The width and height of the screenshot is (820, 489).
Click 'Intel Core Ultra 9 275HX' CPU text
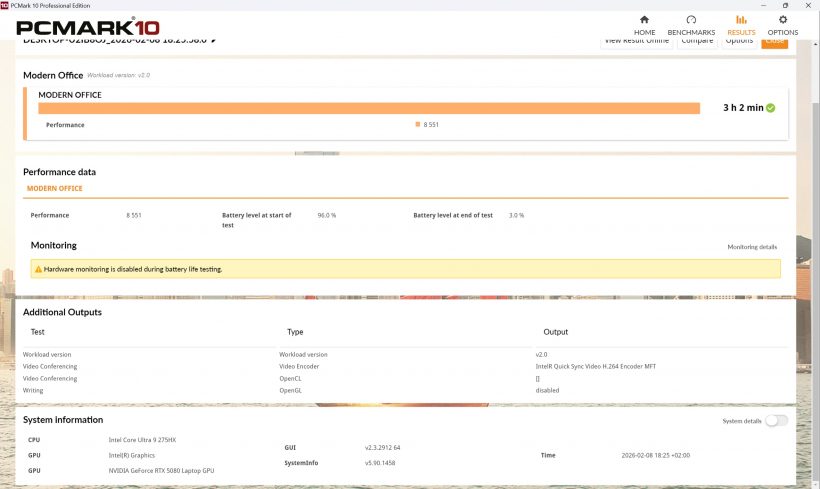click(x=142, y=440)
